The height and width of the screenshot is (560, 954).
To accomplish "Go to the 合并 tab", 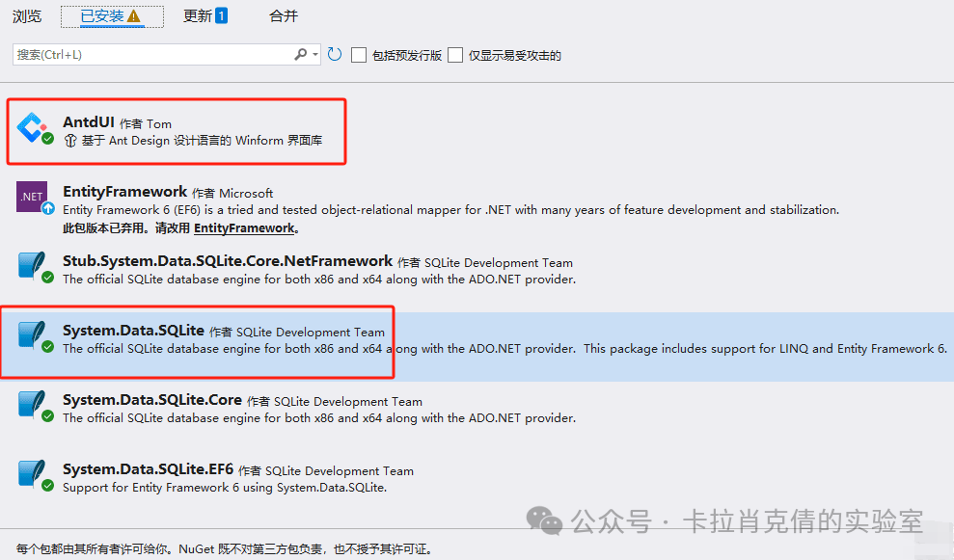I will (284, 16).
